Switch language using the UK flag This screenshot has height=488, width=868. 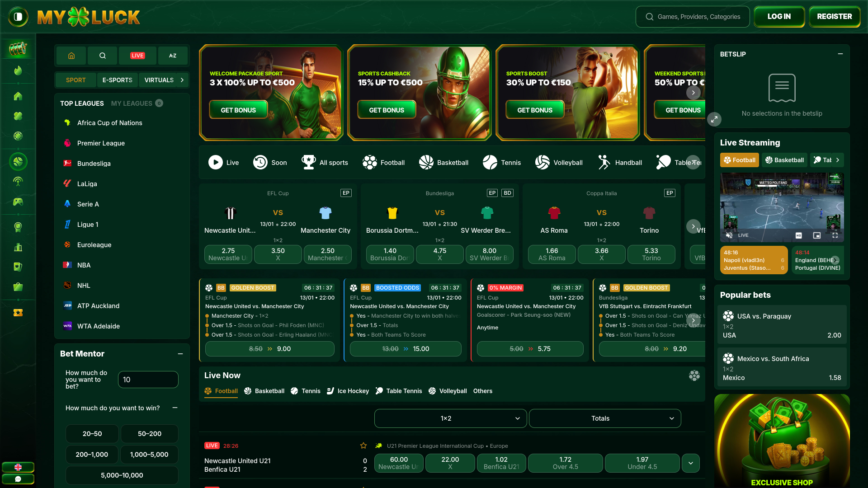(x=18, y=467)
